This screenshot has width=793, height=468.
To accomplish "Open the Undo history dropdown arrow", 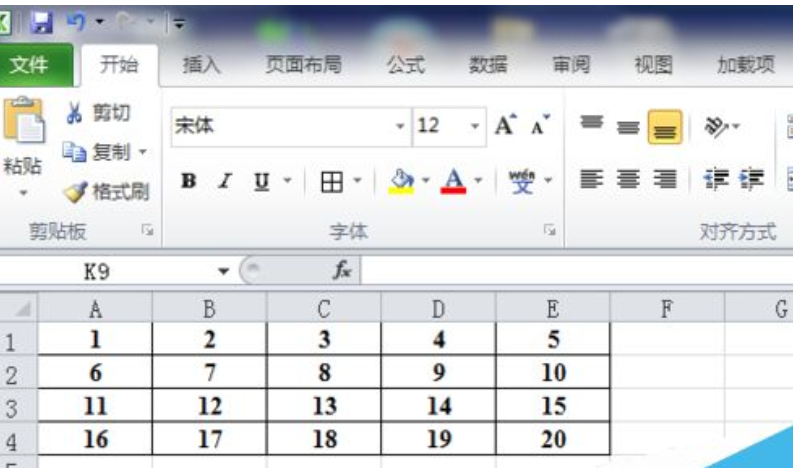I will pyautogui.click(x=100, y=22).
